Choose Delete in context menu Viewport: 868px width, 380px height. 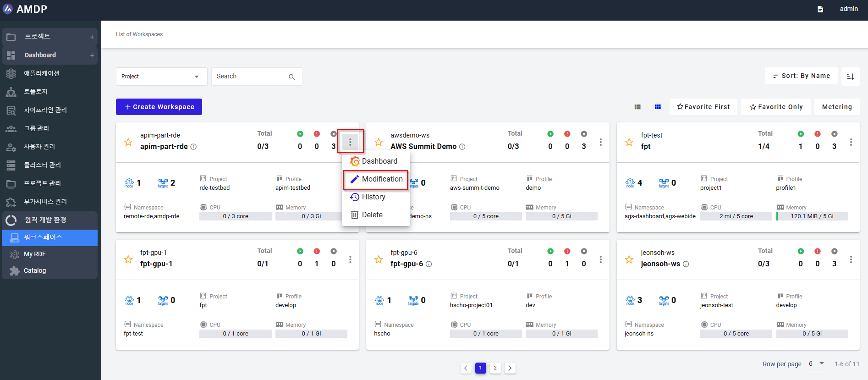[376, 215]
